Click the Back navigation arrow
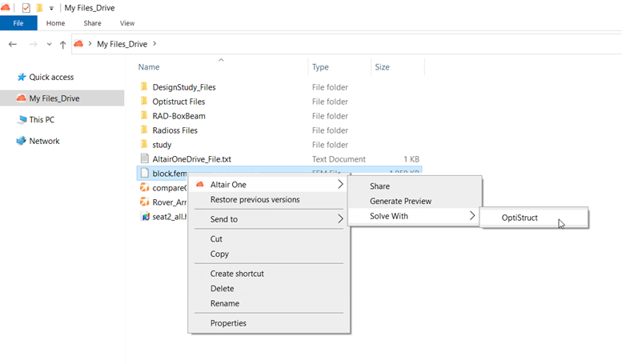Viewport: 622px width, 364px height. pyautogui.click(x=12, y=44)
